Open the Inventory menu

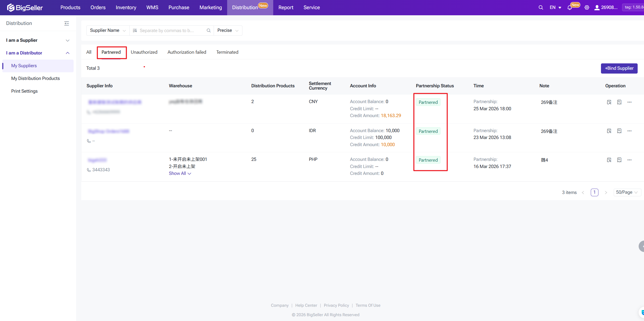pos(126,8)
